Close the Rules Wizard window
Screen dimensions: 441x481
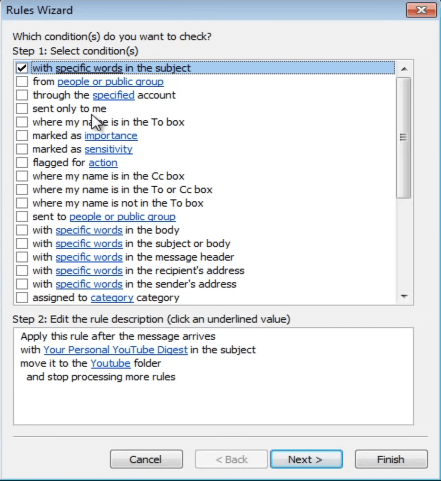[421, 10]
